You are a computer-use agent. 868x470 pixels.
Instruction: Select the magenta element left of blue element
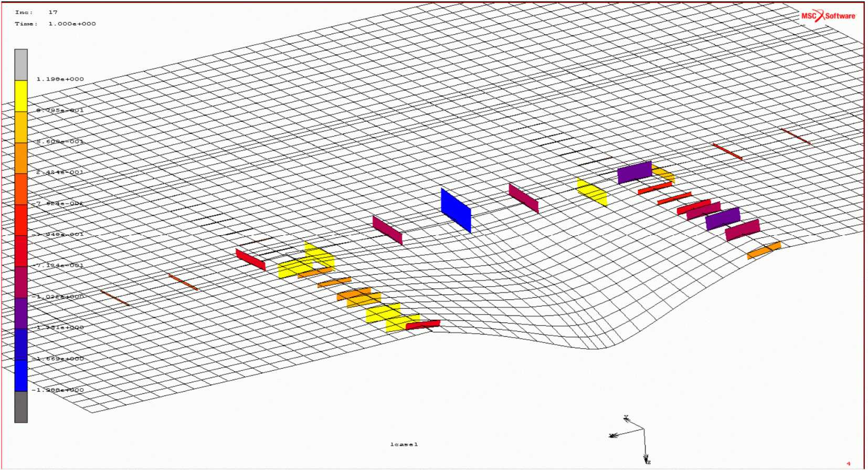pos(387,230)
